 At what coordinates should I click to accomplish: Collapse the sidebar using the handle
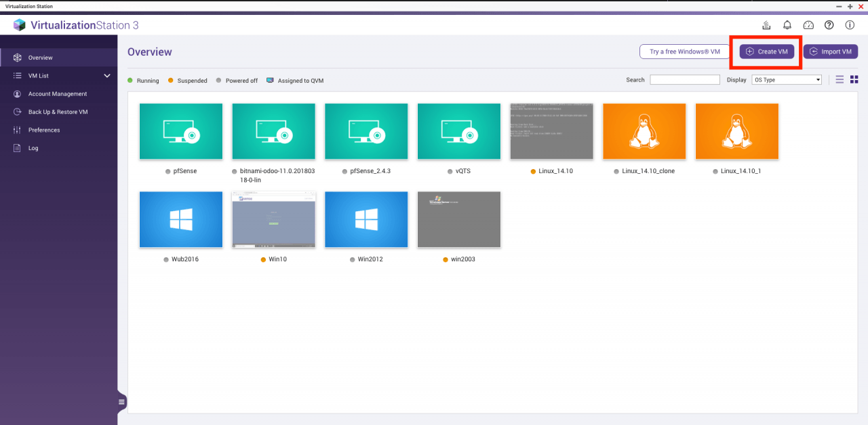[x=122, y=402]
